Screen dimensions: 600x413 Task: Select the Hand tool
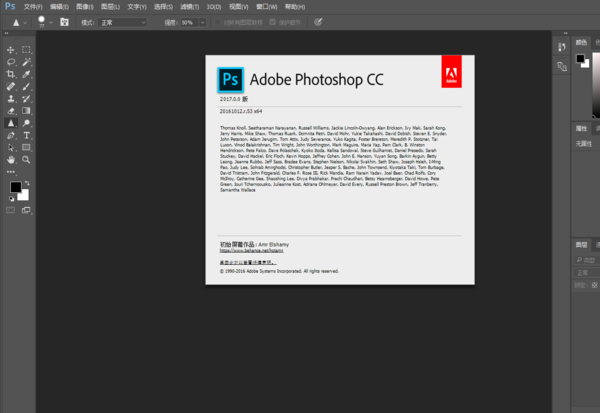pos(11,160)
